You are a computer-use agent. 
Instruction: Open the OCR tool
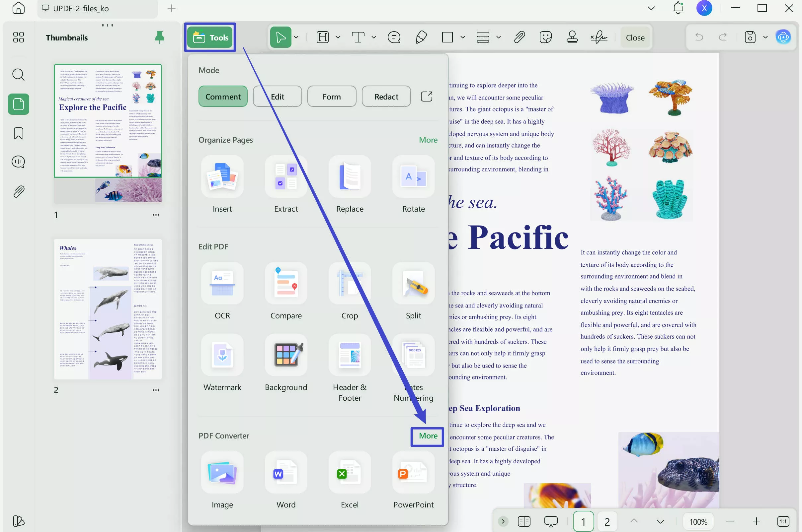(x=222, y=291)
